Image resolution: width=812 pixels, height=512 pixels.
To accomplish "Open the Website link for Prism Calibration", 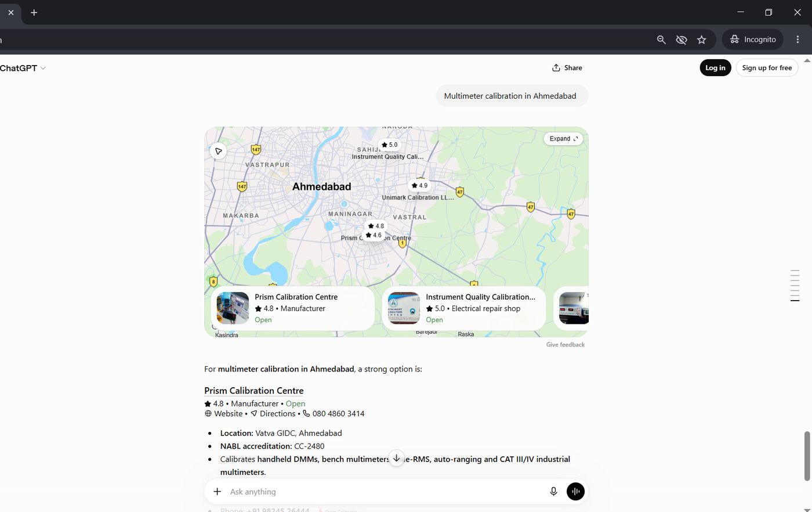I will coord(223,414).
